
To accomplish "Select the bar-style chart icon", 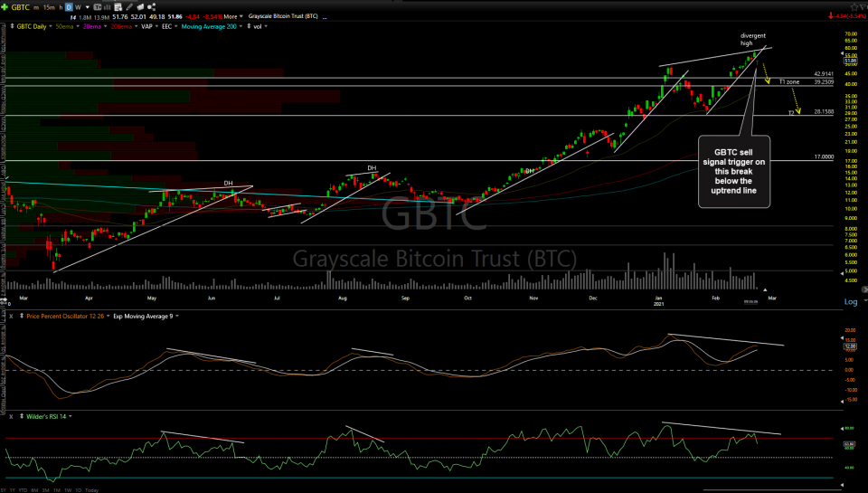I will click(x=107, y=7).
